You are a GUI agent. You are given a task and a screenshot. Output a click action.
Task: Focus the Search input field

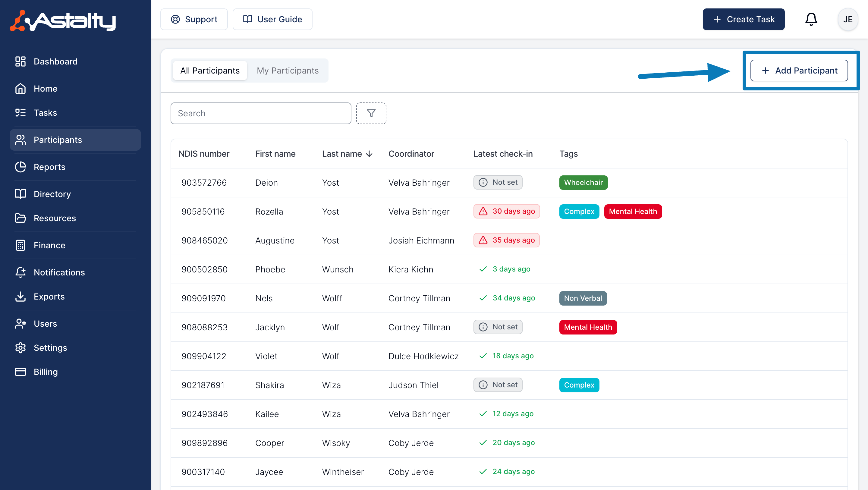(x=261, y=113)
